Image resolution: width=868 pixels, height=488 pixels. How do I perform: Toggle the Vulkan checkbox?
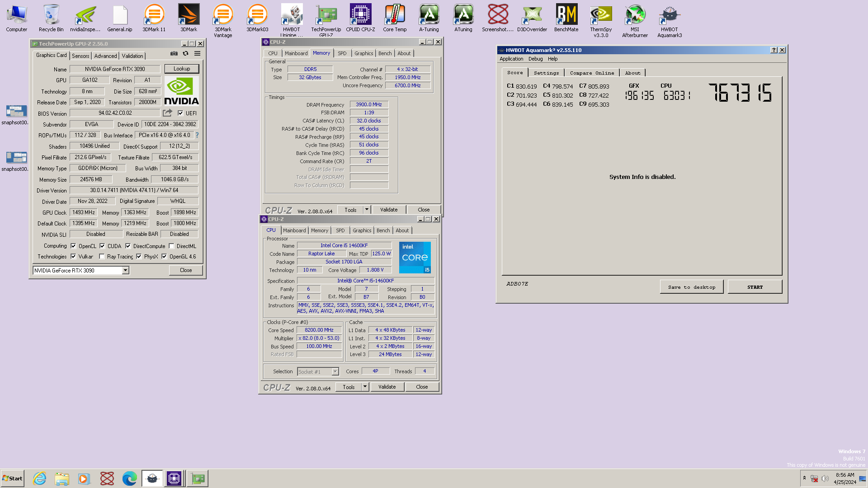click(x=73, y=256)
